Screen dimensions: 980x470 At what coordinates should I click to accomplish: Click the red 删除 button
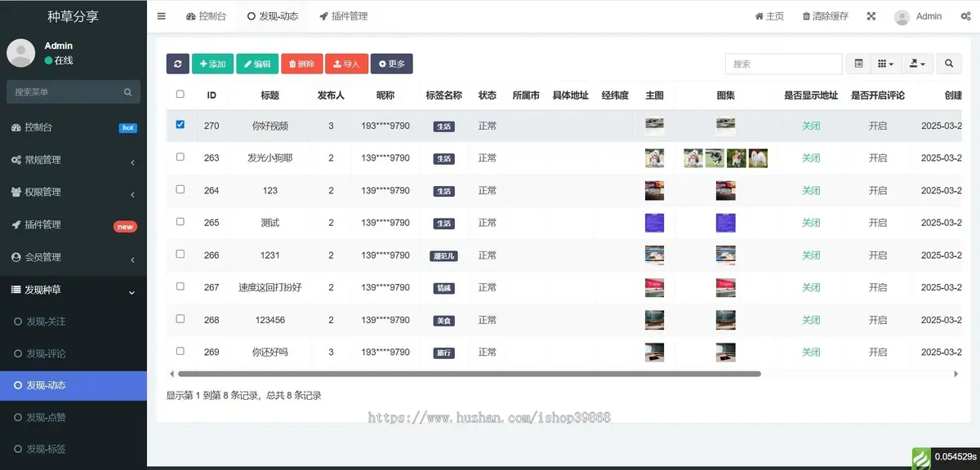click(302, 64)
